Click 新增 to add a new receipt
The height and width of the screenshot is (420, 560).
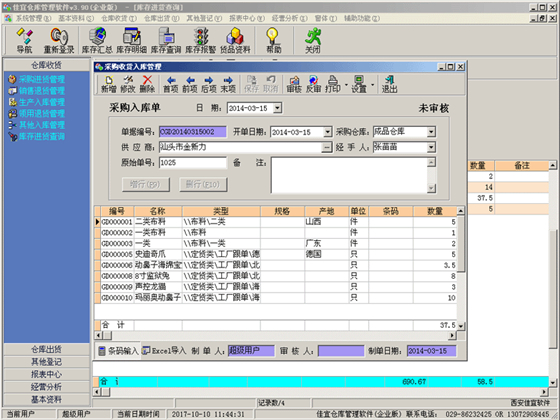(x=109, y=84)
